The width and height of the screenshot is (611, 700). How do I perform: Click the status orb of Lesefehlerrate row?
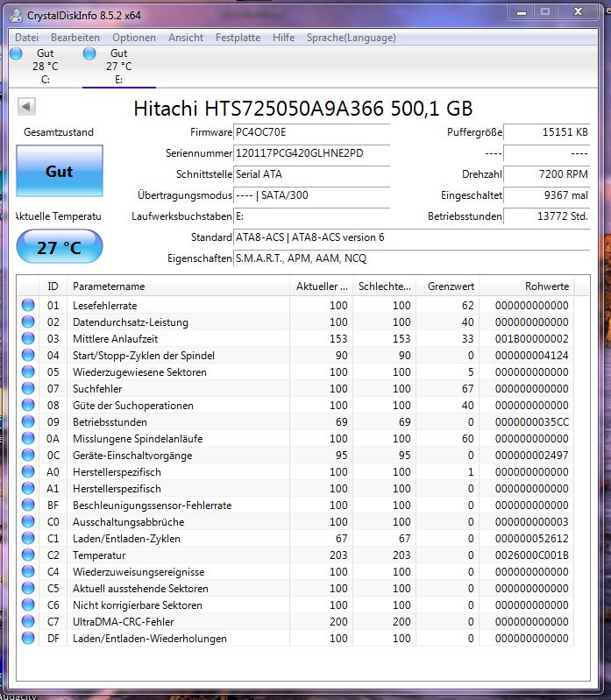tap(28, 306)
